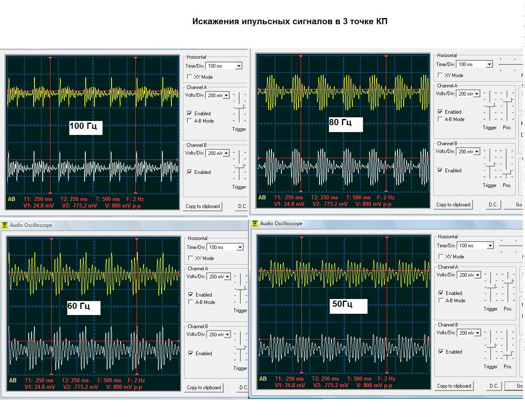Click Copy to clipboard in the 100 Гц scope
The height and width of the screenshot is (420, 525).
(203, 206)
